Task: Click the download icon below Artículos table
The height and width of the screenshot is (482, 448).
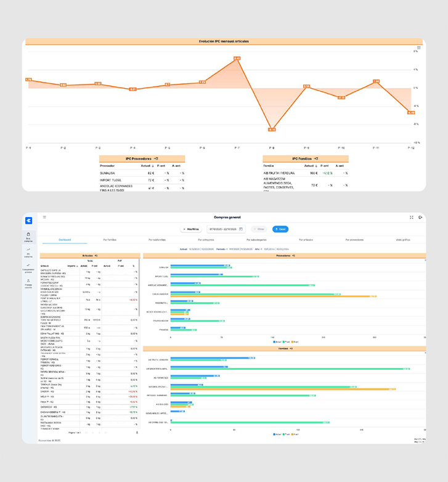Action: (137, 433)
